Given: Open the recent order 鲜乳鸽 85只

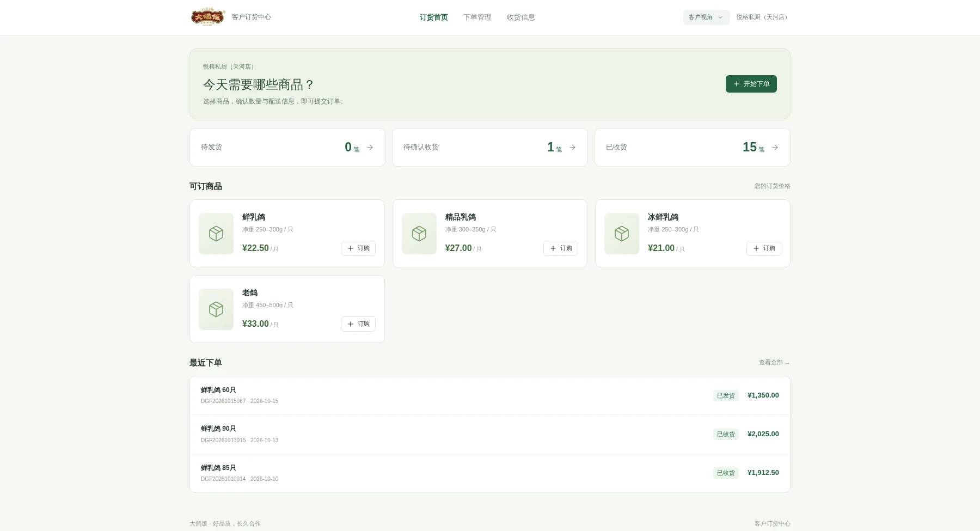Looking at the screenshot, I should pos(490,473).
